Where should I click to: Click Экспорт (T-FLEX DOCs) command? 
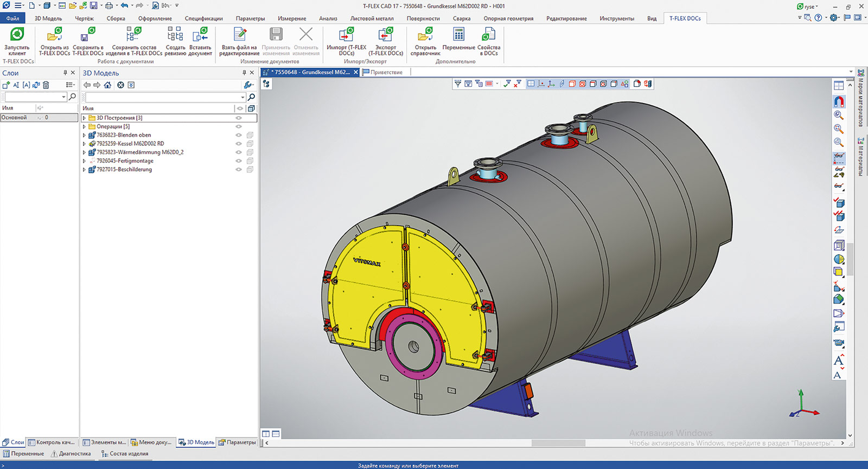click(x=386, y=41)
